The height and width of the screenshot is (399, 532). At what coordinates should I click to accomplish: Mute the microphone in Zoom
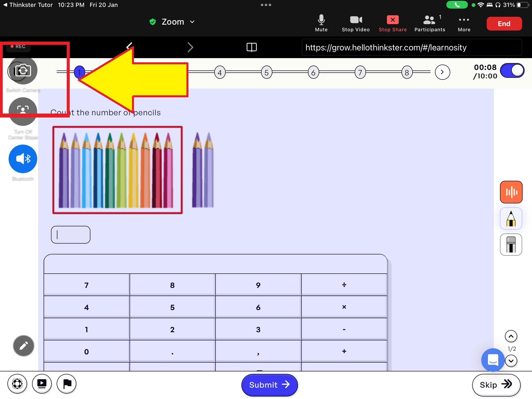(x=321, y=23)
